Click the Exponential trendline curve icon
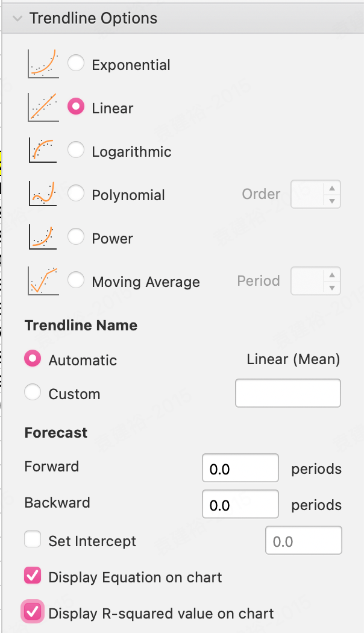The width and height of the screenshot is (364, 633). pos(43,63)
